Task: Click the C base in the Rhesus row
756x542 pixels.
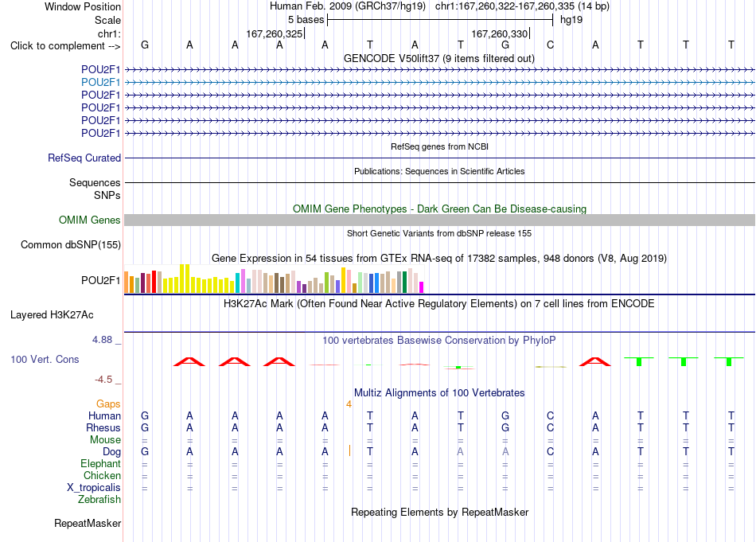Action: click(550, 427)
